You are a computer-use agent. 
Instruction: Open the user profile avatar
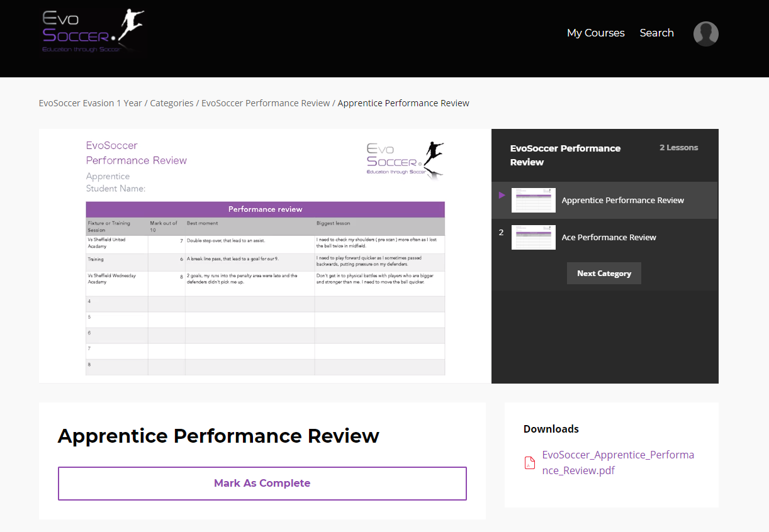pos(705,33)
